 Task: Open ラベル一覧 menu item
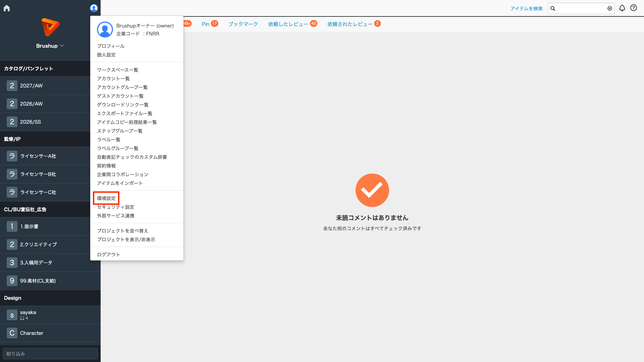coord(109,140)
